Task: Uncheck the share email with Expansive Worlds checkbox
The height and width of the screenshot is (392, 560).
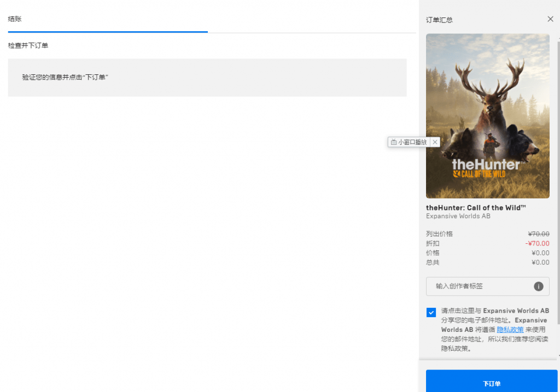Action: click(431, 312)
